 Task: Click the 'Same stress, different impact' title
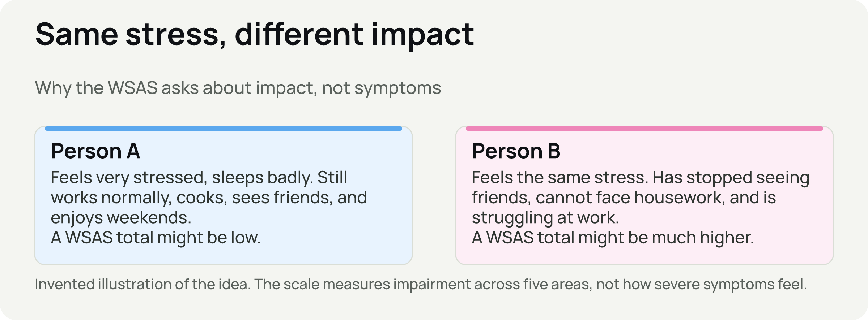coord(255,34)
